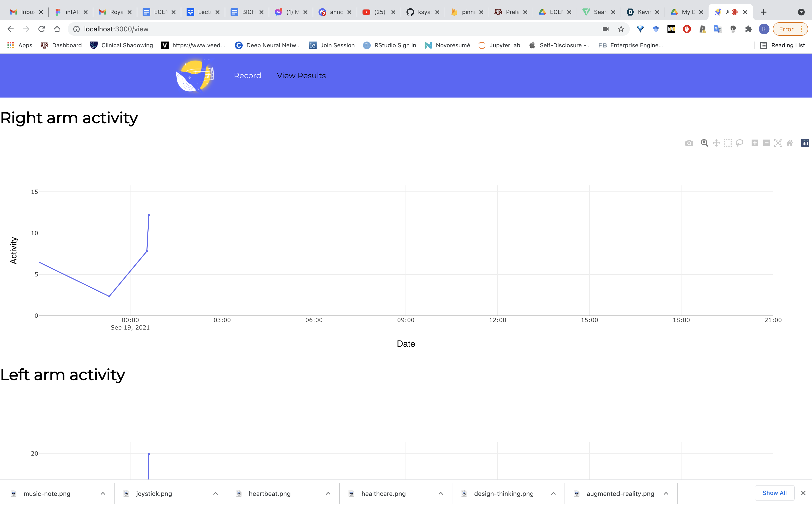Click Show All downloads button
Viewport: 812px width, 507px height.
[774, 493]
